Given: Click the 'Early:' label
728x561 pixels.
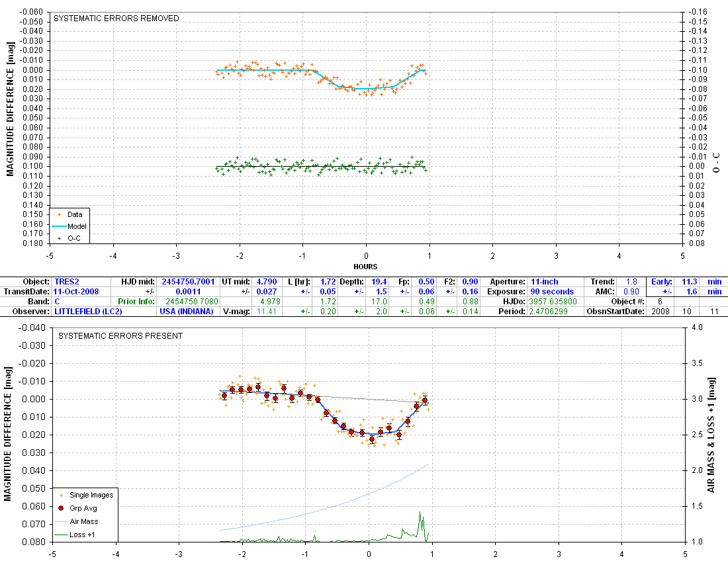Looking at the screenshot, I should (662, 282).
